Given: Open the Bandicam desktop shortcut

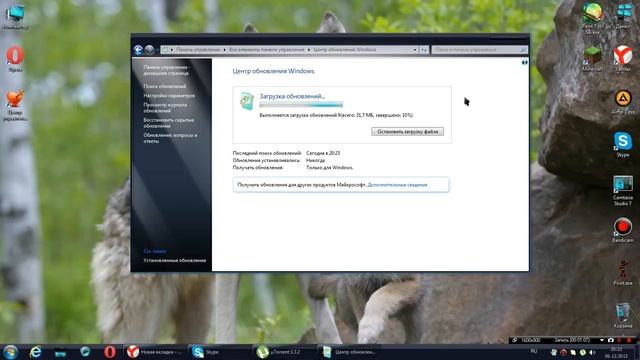Looking at the screenshot, I should click(622, 230).
